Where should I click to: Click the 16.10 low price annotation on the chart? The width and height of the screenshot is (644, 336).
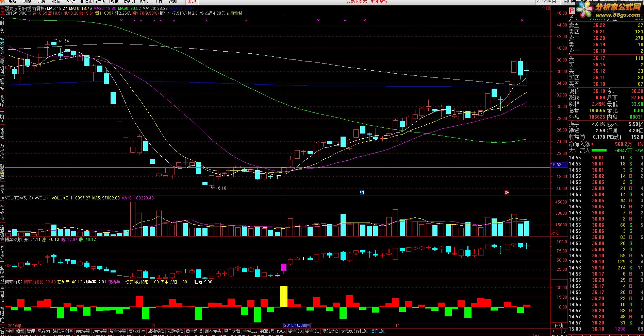click(x=221, y=188)
